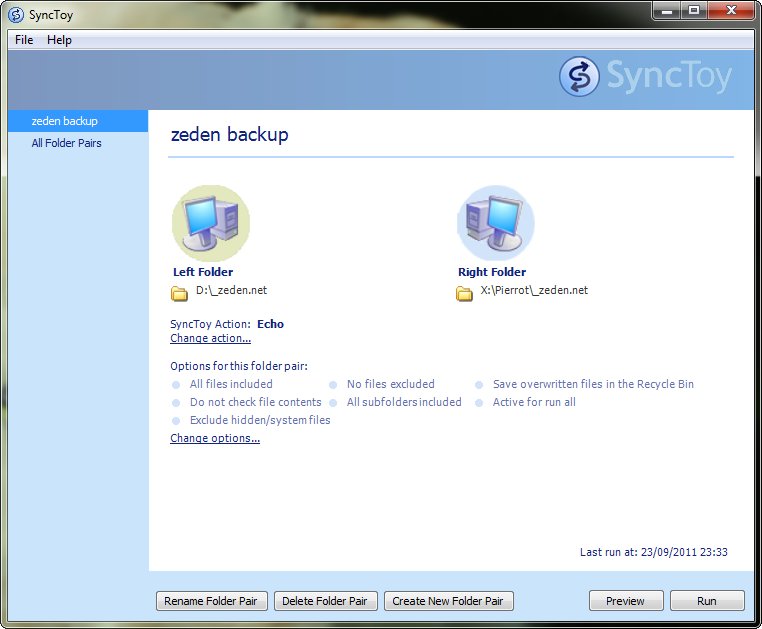Open the File menu
The height and width of the screenshot is (629, 762).
coord(24,40)
